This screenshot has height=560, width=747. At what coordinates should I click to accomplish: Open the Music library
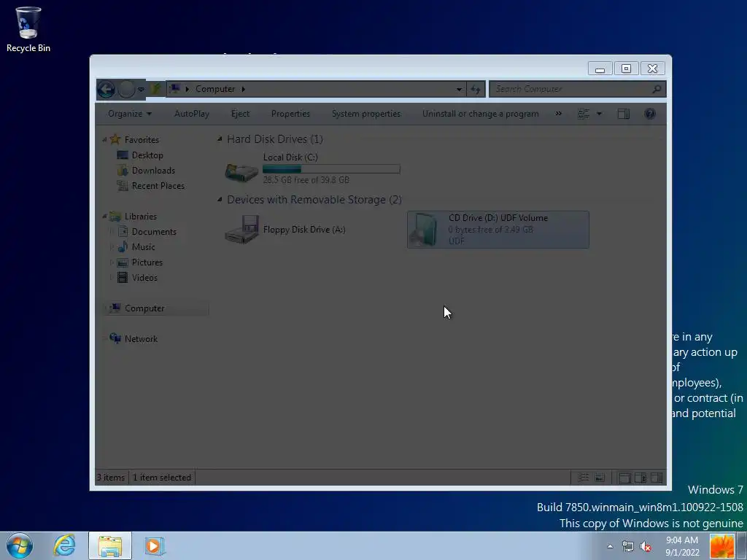click(144, 247)
